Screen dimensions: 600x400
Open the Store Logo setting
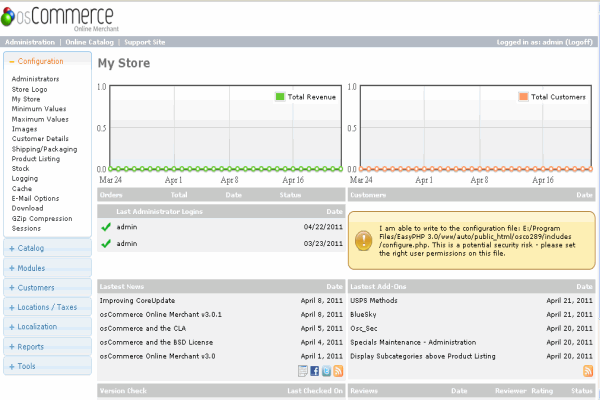pos(29,89)
